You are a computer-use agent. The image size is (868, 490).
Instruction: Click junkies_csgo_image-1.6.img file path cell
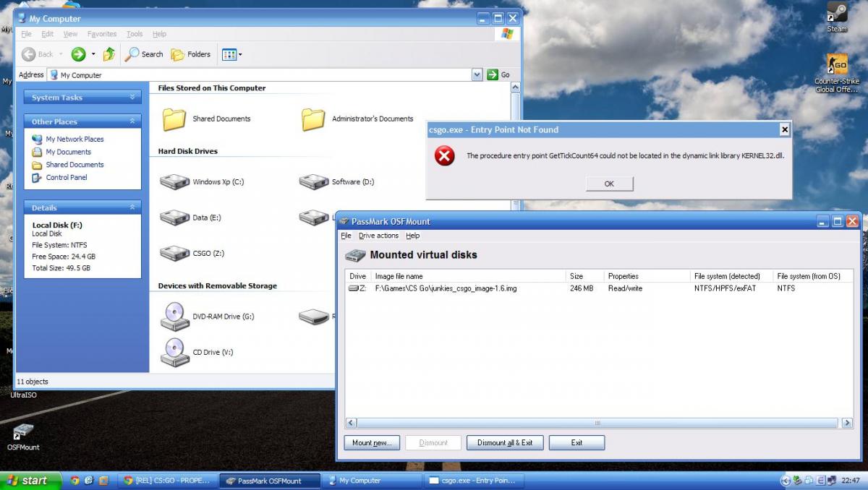(x=446, y=288)
